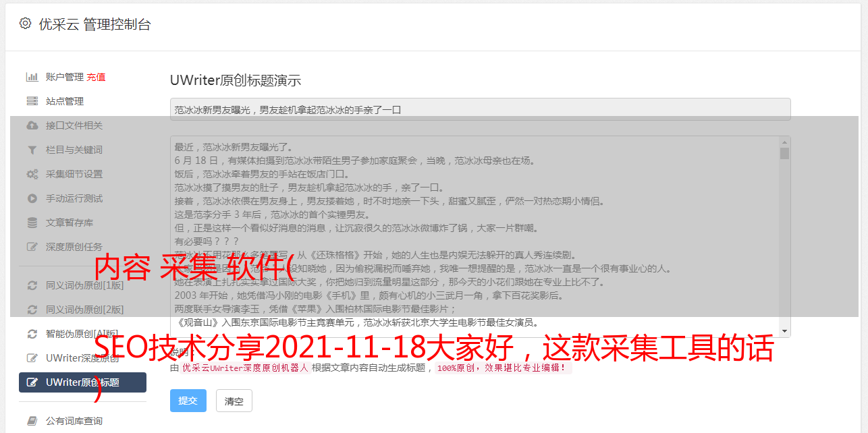The width and height of the screenshot is (868, 433).
Task: Open 账户管理 bar chart icon
Action: tap(32, 77)
